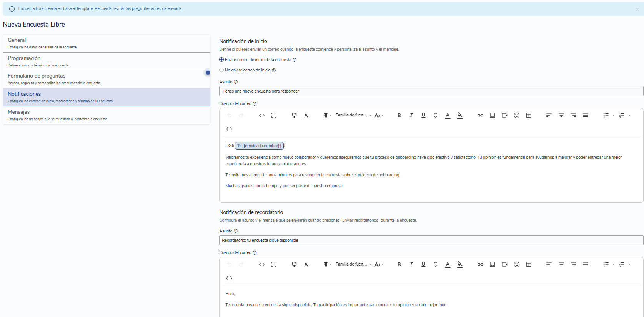Screen dimensions: 644x317
Task: Switch to the 'Mensajes' section
Action: pyautogui.click(x=107, y=115)
